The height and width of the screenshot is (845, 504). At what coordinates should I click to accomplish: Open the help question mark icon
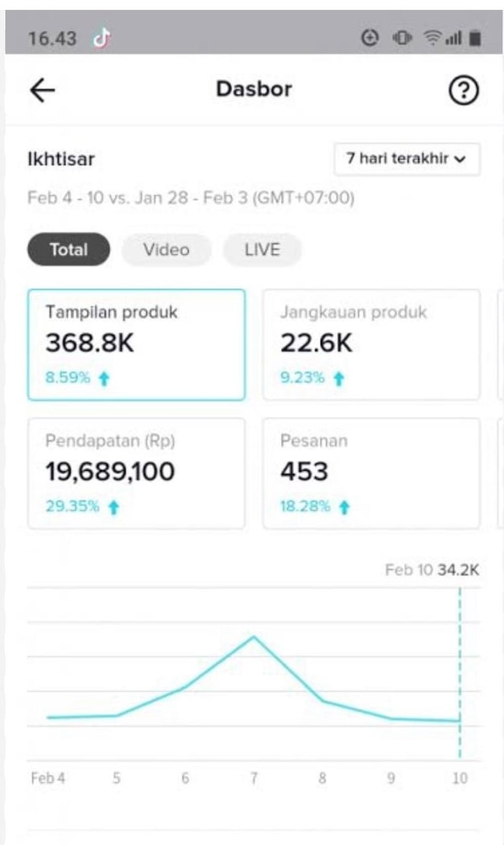(463, 90)
